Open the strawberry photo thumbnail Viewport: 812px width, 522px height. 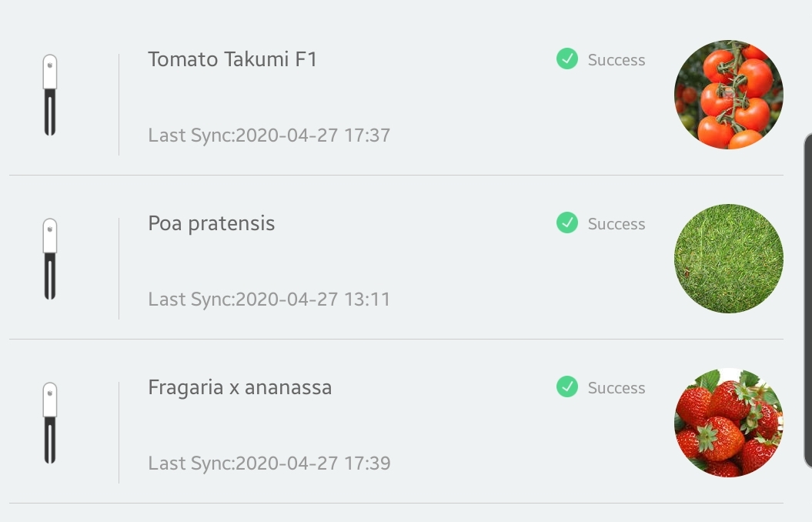pos(728,423)
